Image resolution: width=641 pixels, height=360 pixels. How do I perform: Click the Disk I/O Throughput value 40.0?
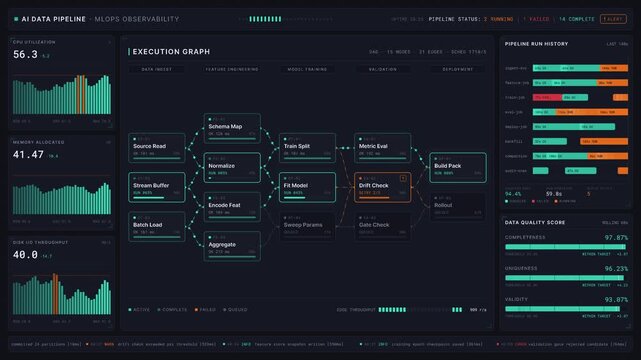point(25,255)
